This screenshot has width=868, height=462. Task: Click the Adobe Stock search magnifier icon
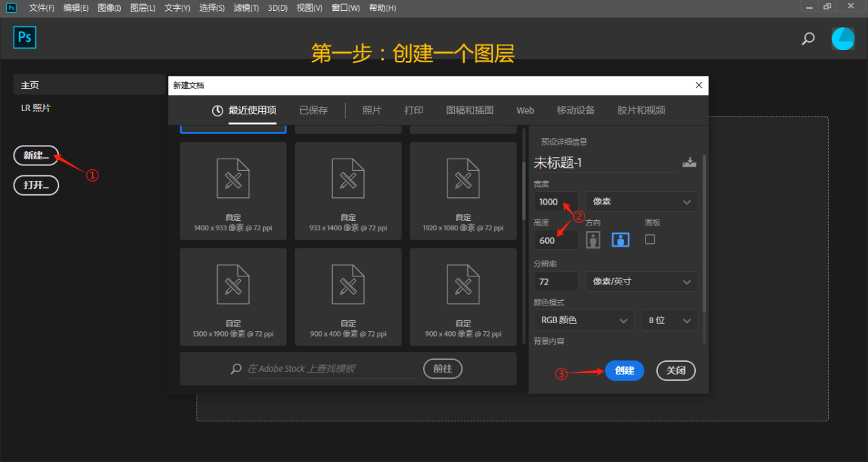pos(236,369)
